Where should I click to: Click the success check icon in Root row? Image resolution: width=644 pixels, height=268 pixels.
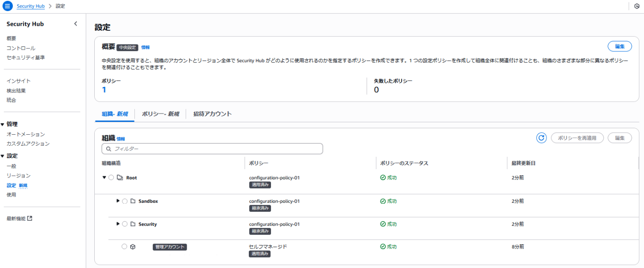[x=383, y=178]
